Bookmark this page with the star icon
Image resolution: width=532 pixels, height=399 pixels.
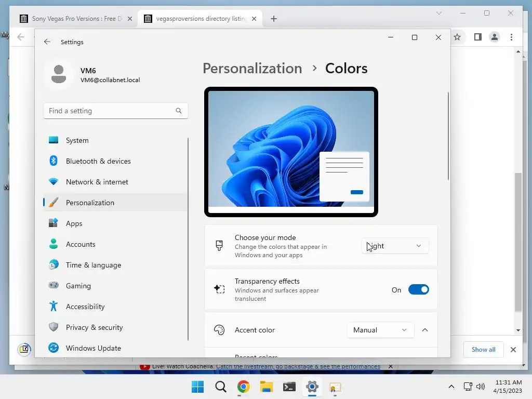457,37
